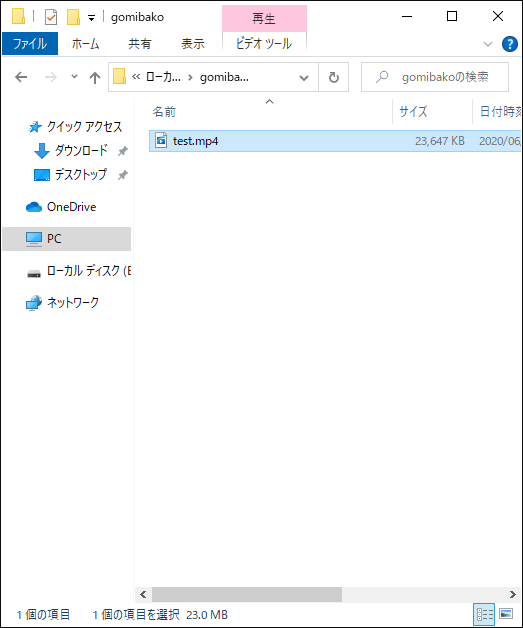
Task: Open address bar history dropdown
Action: pos(304,77)
